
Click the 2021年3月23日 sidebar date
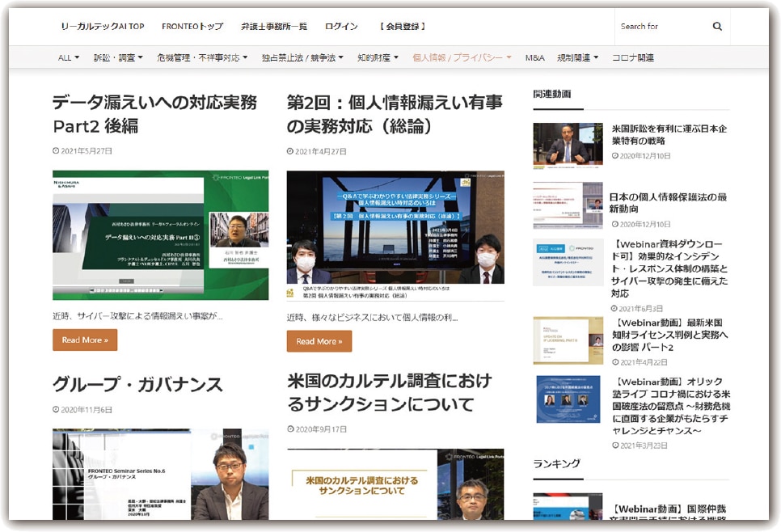click(x=640, y=445)
